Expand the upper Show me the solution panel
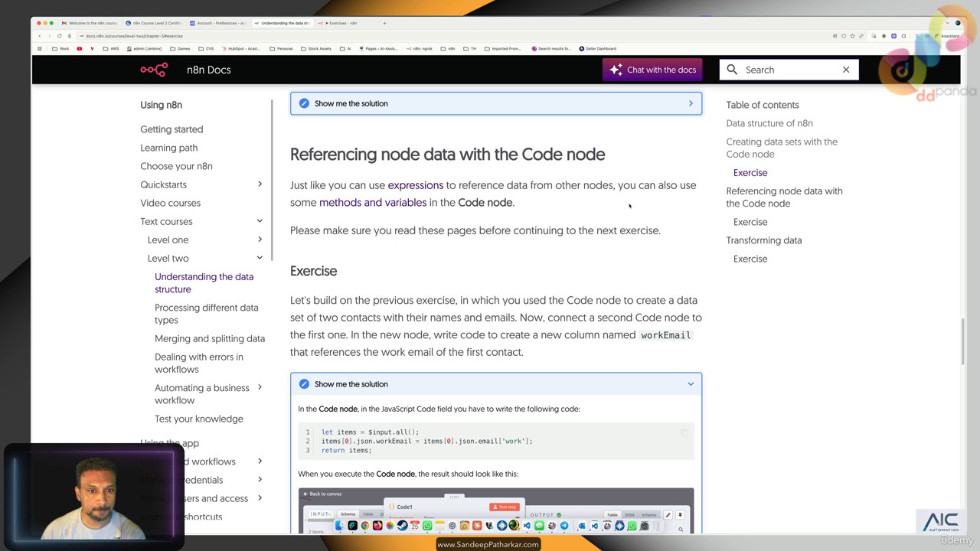 [496, 103]
